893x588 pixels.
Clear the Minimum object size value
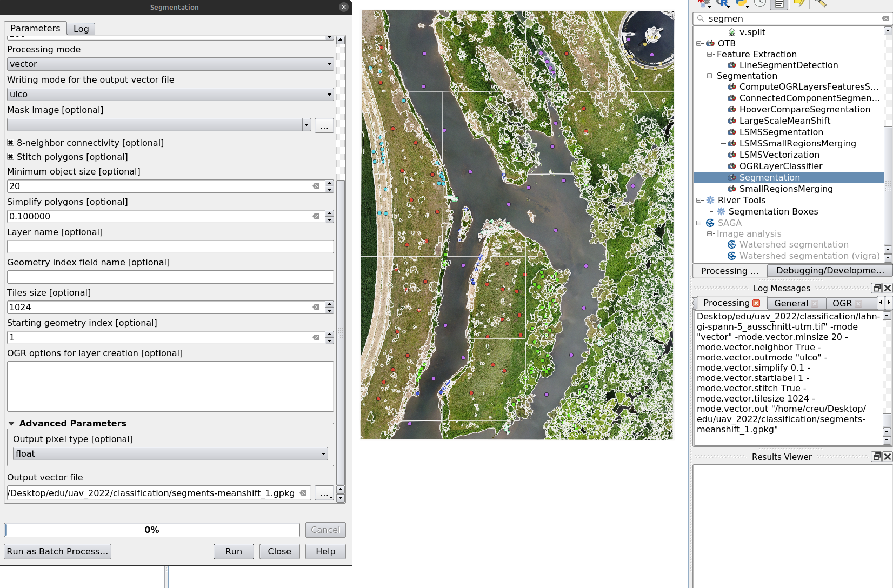pyautogui.click(x=316, y=186)
